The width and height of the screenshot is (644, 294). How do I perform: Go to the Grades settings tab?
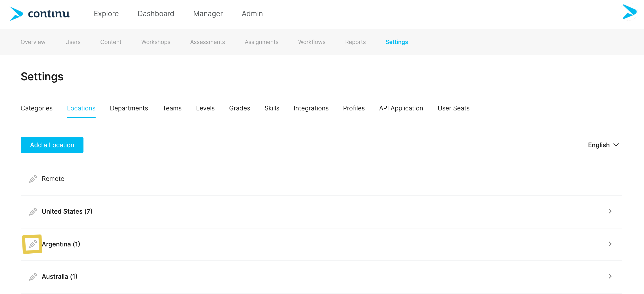coord(239,108)
